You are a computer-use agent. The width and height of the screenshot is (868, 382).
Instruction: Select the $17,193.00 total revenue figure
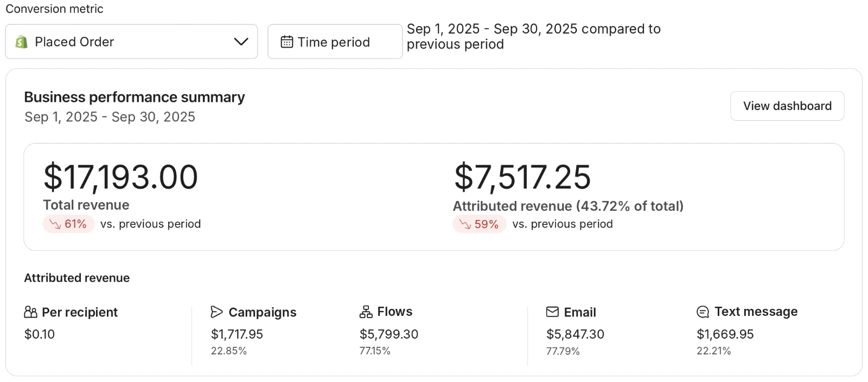(x=120, y=177)
